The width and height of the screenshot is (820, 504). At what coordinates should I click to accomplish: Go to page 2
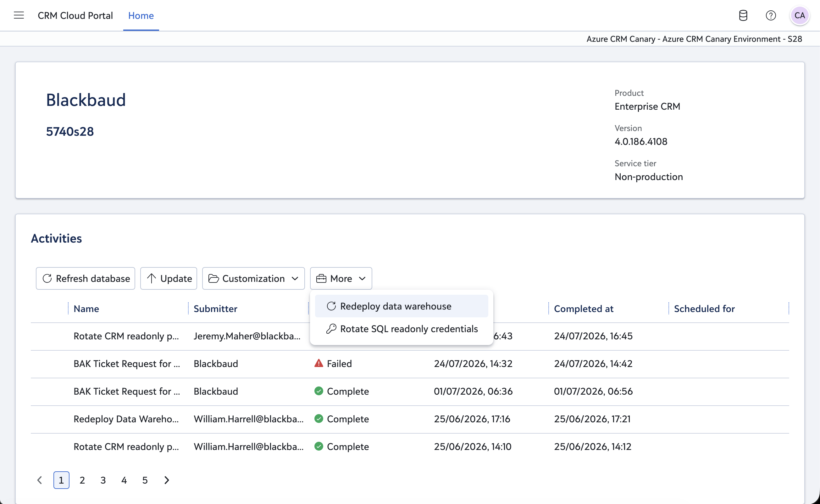point(82,480)
